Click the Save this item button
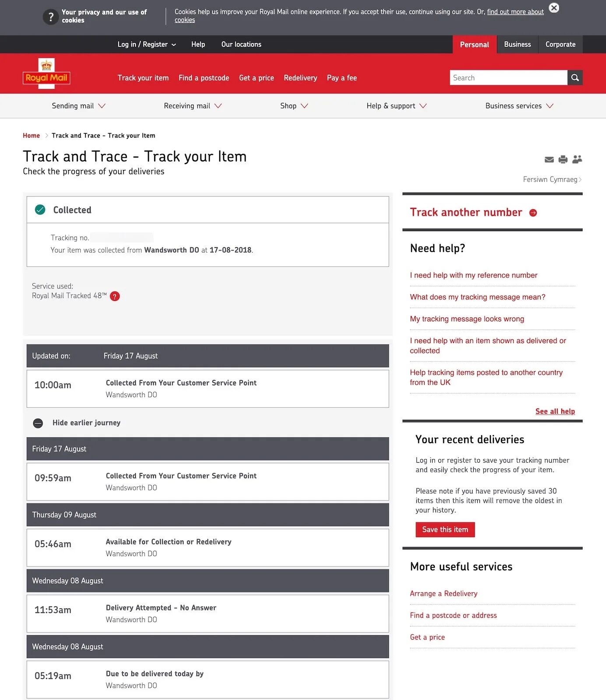606x700 pixels. [x=445, y=530]
